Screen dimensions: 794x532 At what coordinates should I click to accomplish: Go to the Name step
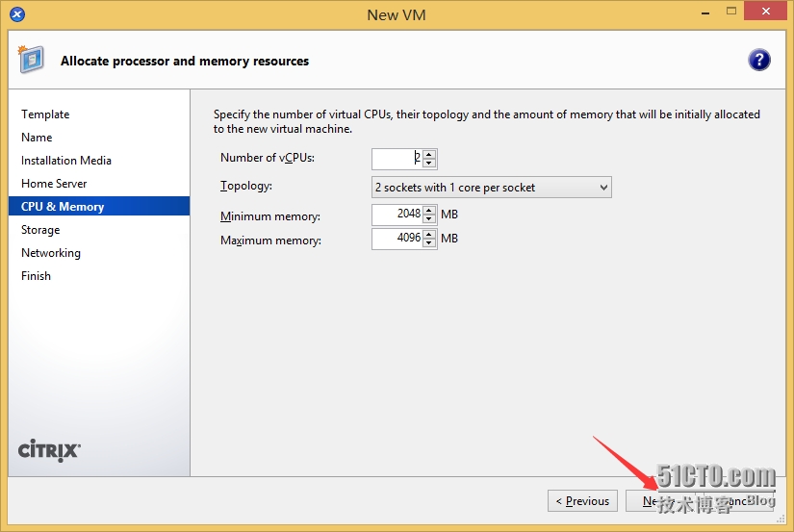tap(37, 138)
